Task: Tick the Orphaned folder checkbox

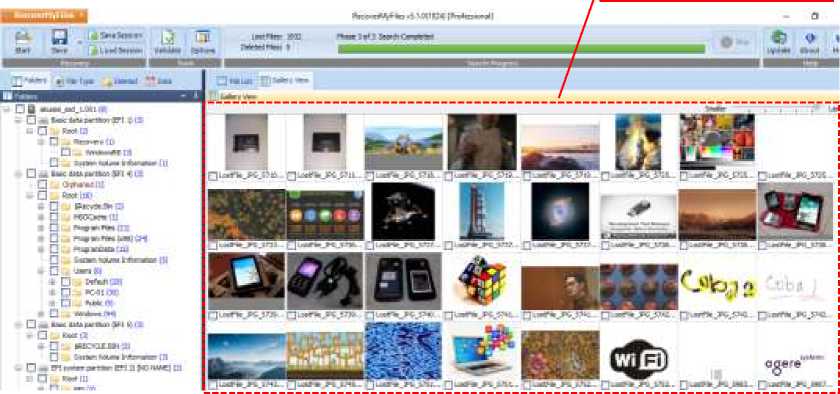Action: tap(42, 184)
